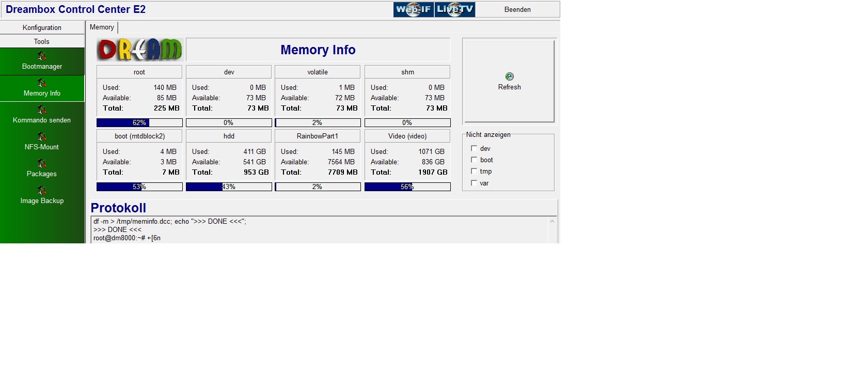Viewport: 868px width, 372px height.
Task: Click the RainbowPart1 2% usage bar
Action: pyautogui.click(x=318, y=187)
